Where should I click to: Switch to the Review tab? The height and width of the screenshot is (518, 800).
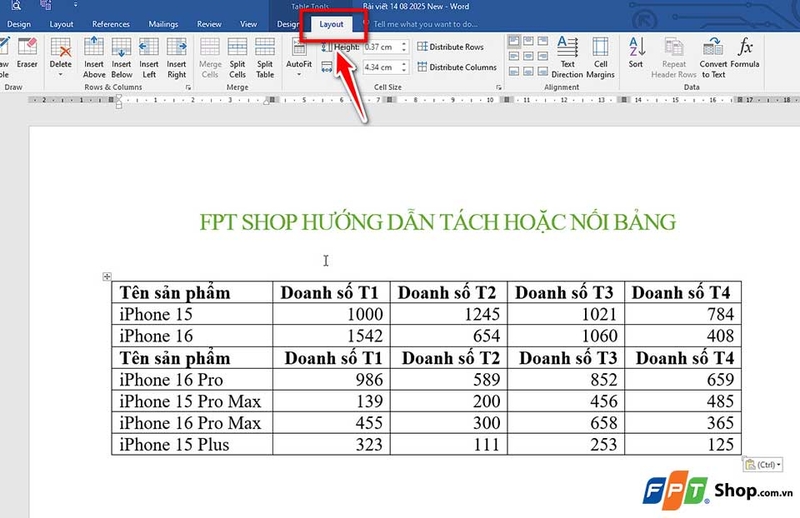[209, 24]
